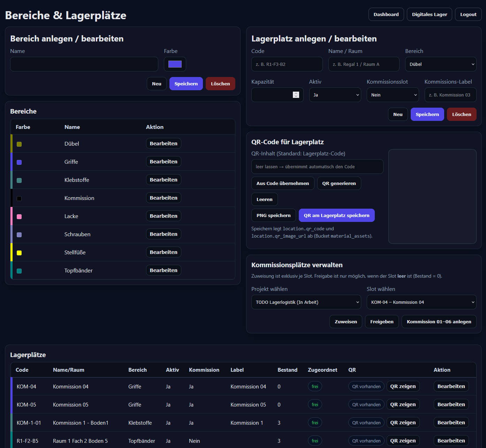Viewport: 486px width, 448px height.
Task: Go to the Dashboard page
Action: [x=386, y=14]
